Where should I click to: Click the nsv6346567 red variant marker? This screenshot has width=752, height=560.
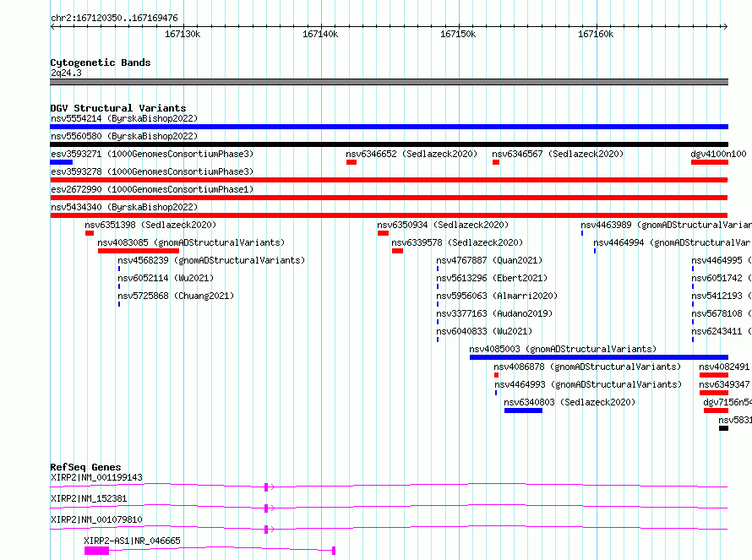pyautogui.click(x=496, y=162)
